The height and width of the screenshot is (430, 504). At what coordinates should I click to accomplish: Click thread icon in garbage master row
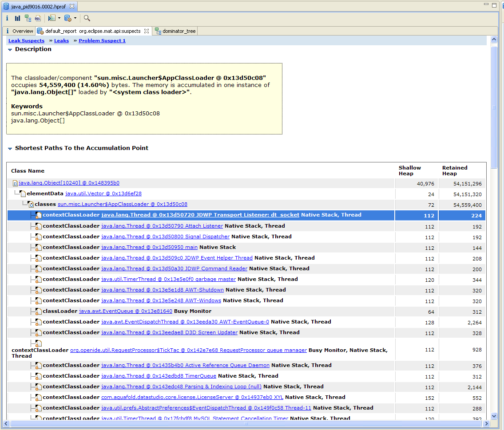39,280
